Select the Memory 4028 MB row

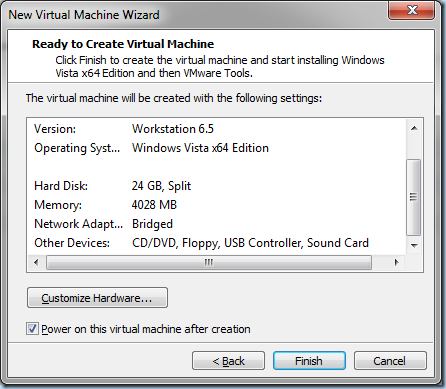[x=217, y=205]
